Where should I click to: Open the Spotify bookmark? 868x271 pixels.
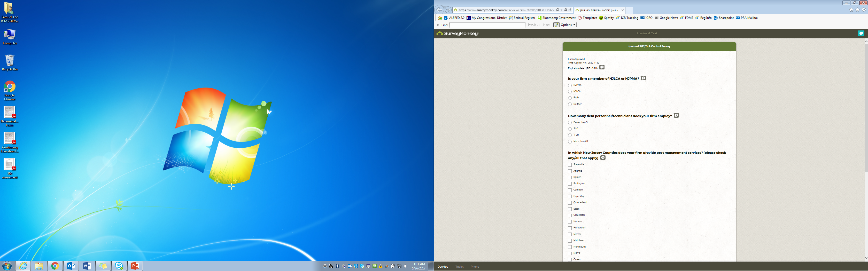606,18
